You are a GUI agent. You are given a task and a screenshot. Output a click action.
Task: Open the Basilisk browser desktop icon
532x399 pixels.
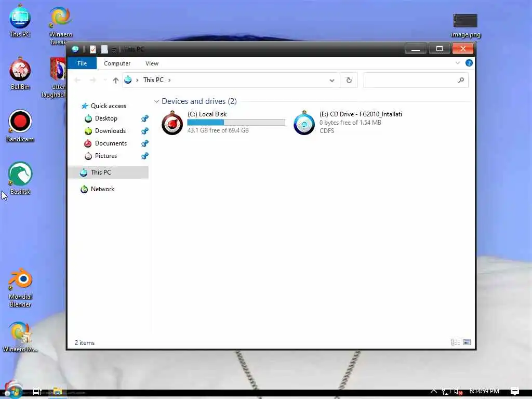pos(20,178)
